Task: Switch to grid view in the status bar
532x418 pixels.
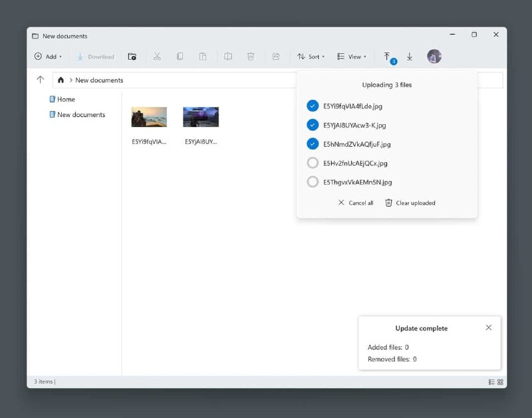Action: click(x=499, y=382)
